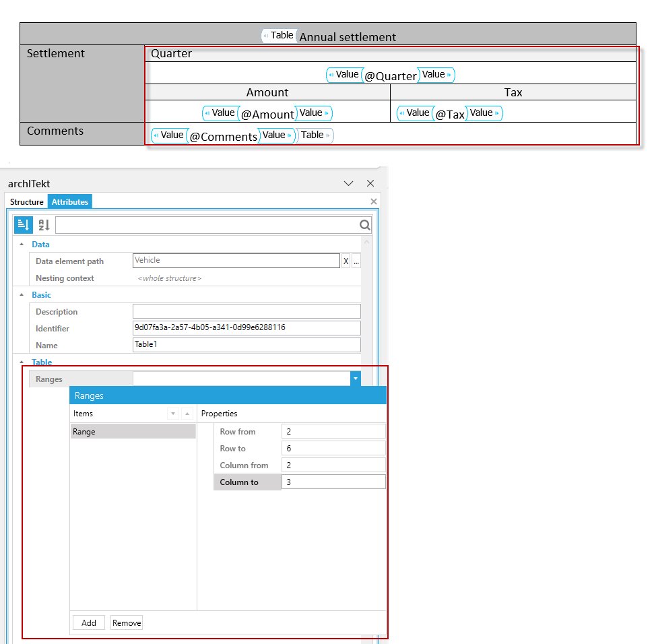Switch to the Attributes tab
The image size is (654, 644).
(69, 202)
